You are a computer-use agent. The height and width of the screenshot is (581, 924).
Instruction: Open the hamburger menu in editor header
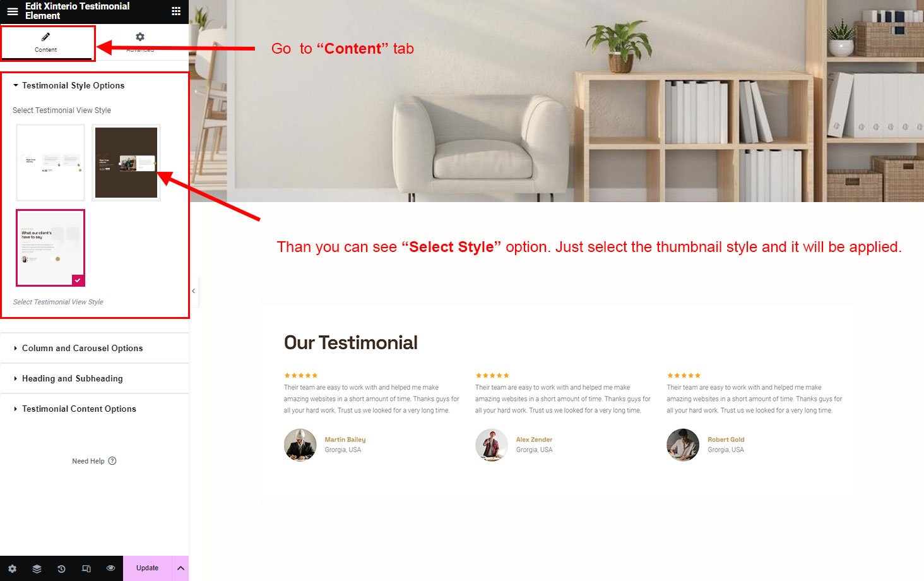(x=12, y=11)
